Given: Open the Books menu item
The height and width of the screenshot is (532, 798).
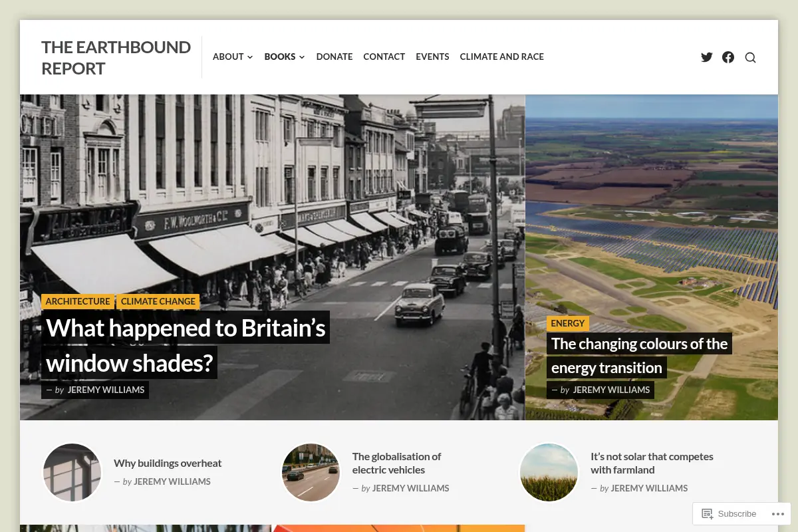Looking at the screenshot, I should 280,57.
